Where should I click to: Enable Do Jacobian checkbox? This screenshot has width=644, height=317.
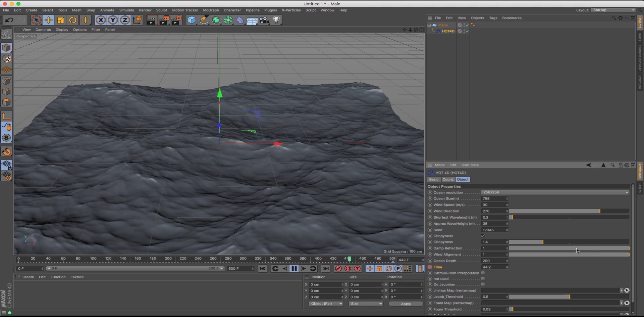(483, 284)
